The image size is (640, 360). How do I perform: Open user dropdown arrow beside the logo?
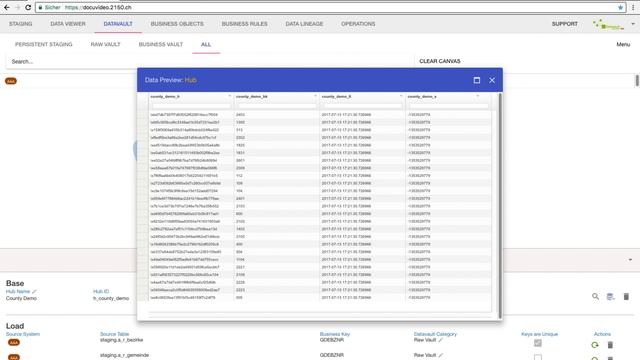click(633, 24)
